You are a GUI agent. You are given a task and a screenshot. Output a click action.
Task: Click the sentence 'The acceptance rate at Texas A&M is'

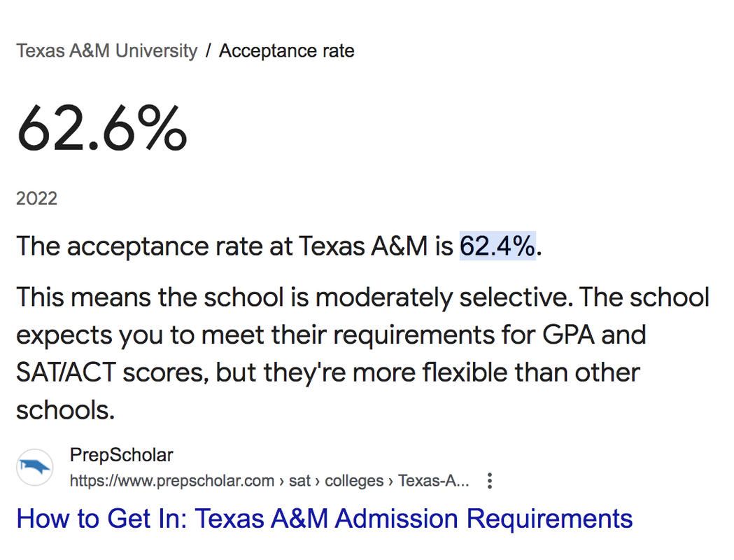(234, 246)
